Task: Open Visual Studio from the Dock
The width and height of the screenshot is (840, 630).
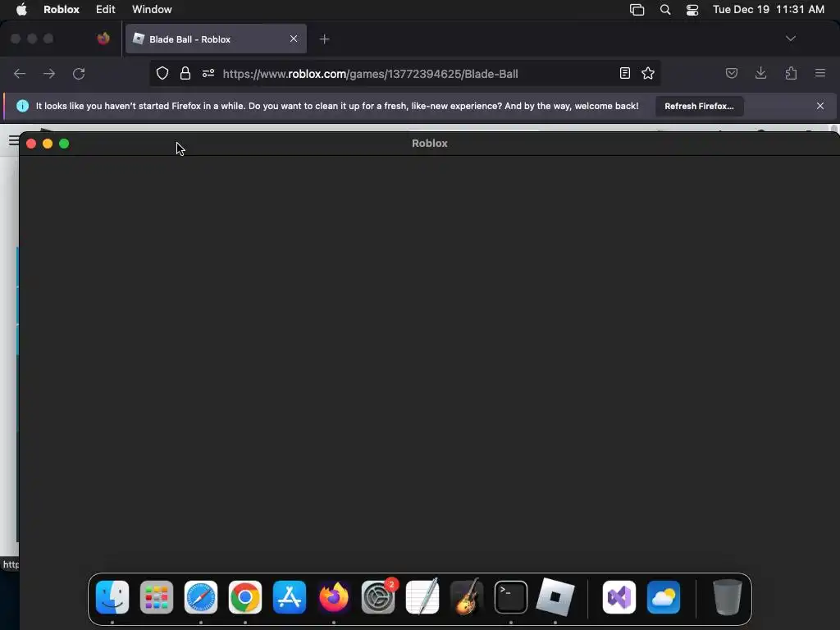Action: coord(619,597)
